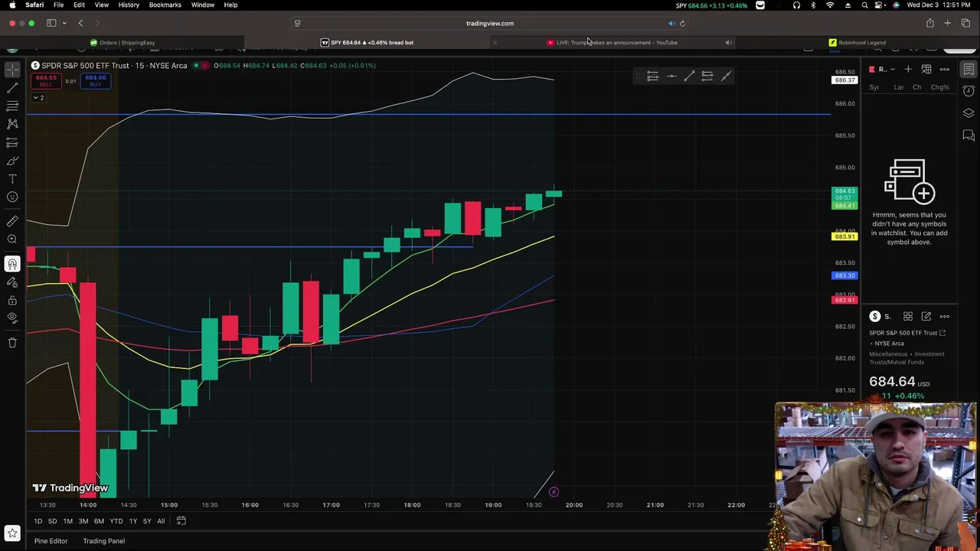Click the Safari back arrow

point(80,23)
